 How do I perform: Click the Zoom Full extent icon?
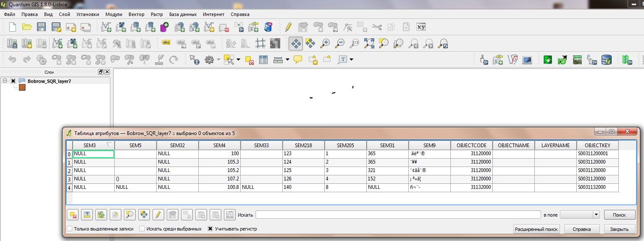coord(369,43)
